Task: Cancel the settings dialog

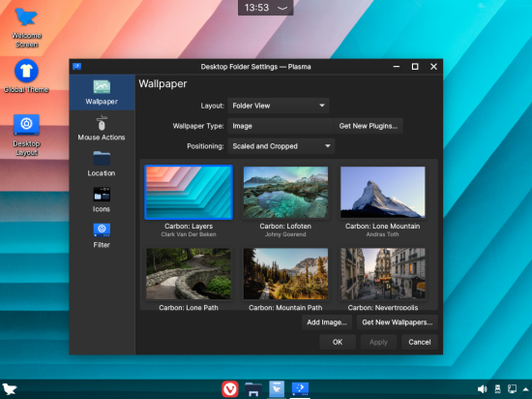Action: (420, 342)
